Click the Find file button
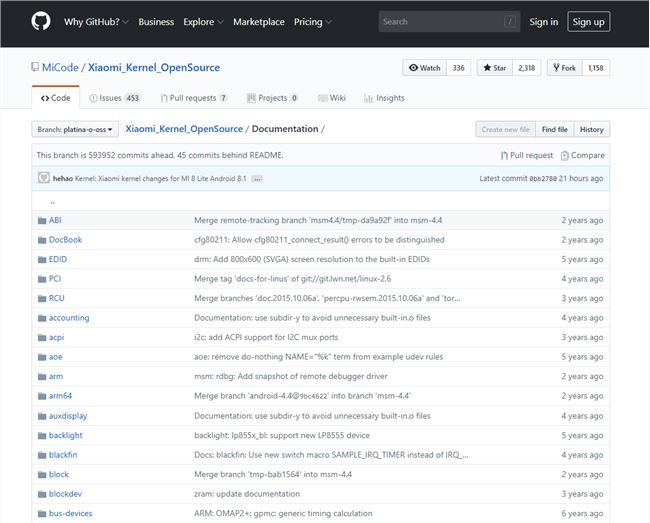Screen dimensions: 650x523 tap(554, 129)
